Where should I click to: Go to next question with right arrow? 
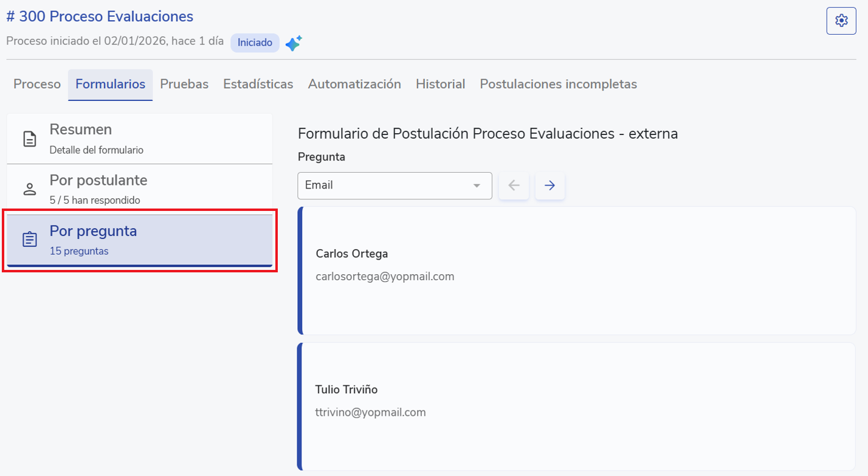coord(549,185)
